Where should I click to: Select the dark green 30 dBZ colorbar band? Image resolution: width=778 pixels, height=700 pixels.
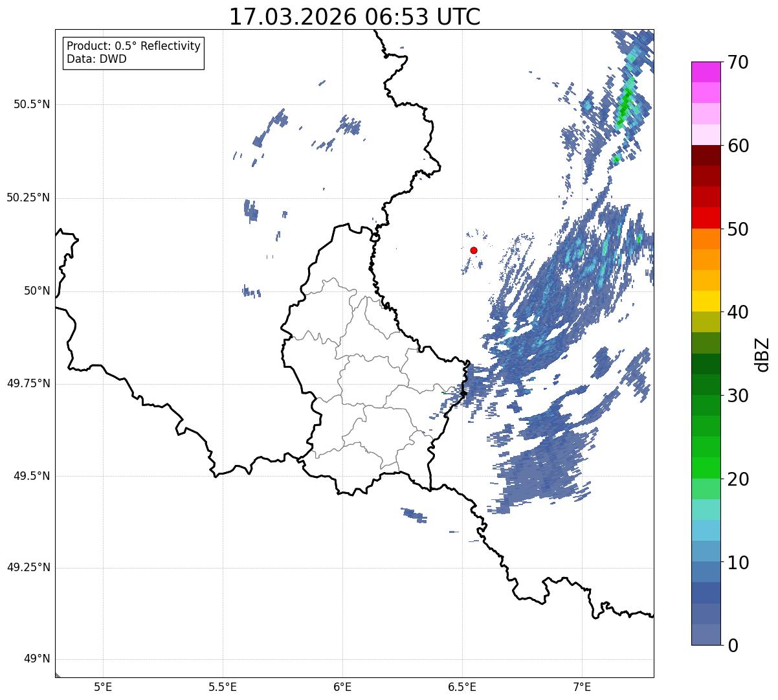tap(706, 385)
